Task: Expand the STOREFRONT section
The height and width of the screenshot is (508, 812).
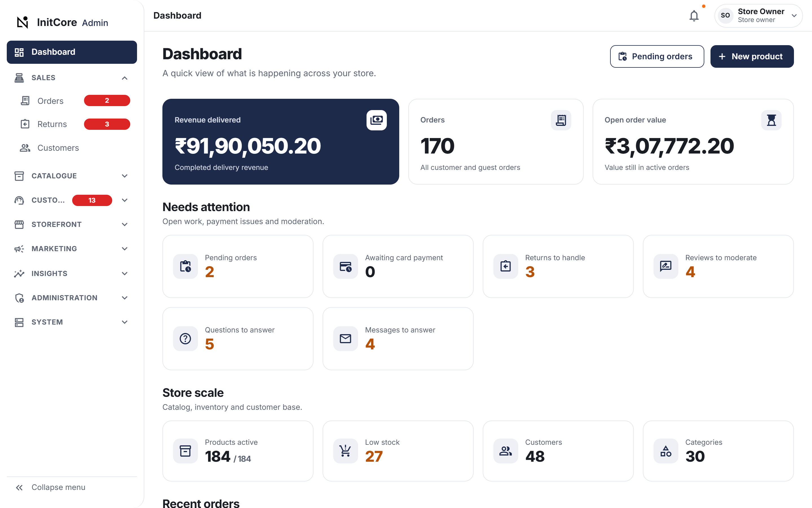Action: coord(72,224)
